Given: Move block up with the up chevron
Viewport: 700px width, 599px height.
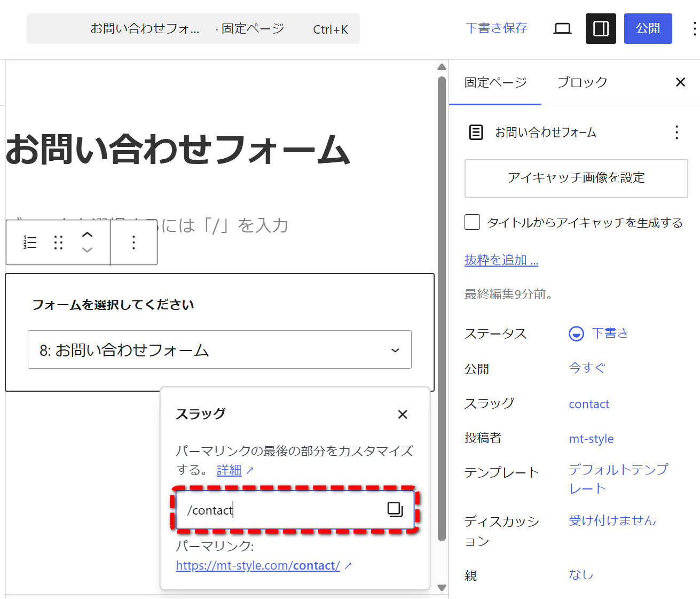Looking at the screenshot, I should tap(87, 235).
